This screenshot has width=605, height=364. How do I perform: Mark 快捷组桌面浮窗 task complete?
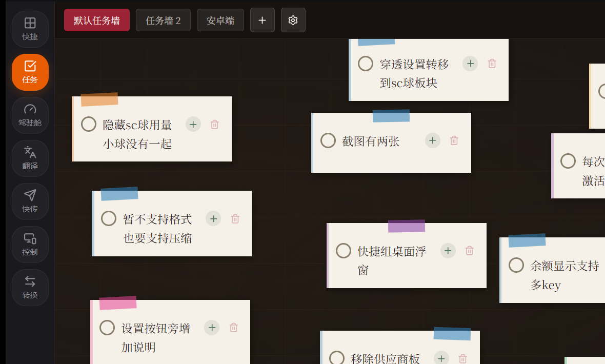(x=344, y=251)
